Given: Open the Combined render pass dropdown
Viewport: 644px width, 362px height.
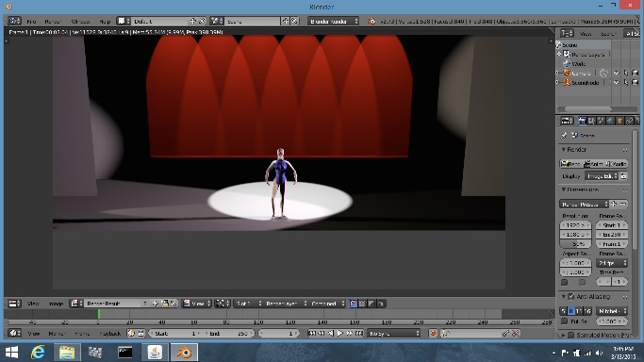Looking at the screenshot, I should coord(327,304).
